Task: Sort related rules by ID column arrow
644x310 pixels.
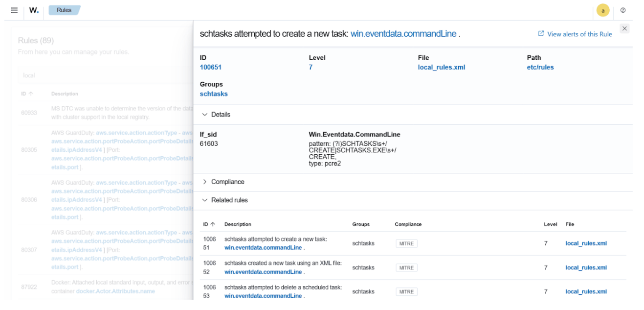Action: (213, 224)
